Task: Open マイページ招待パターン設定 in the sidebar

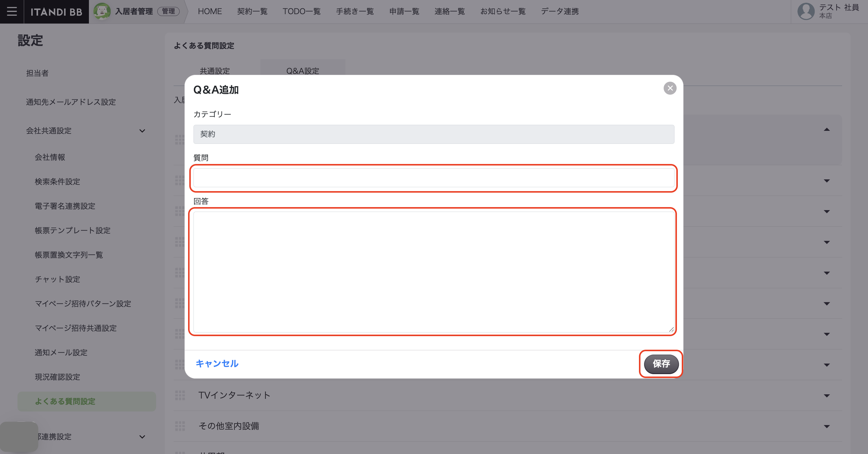Action: pyautogui.click(x=83, y=304)
